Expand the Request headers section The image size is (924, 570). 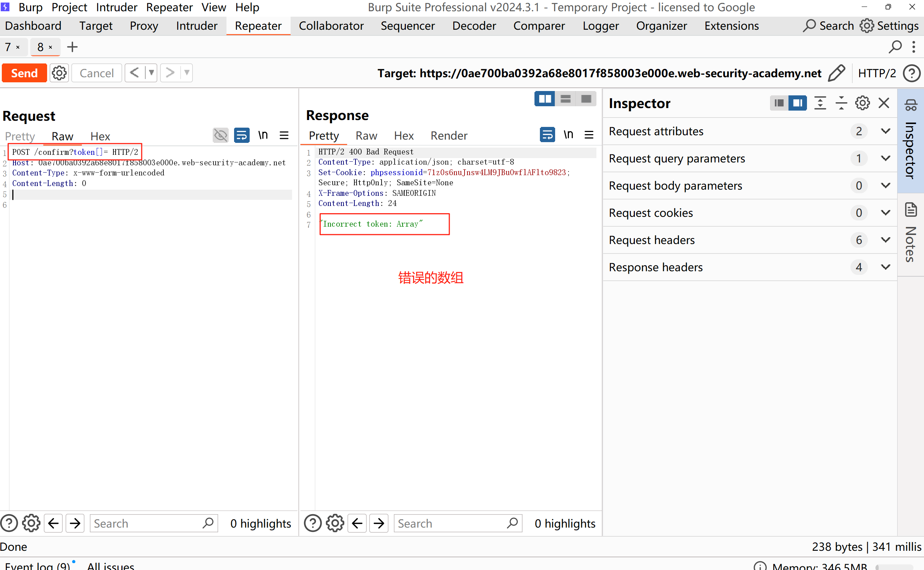pyautogui.click(x=886, y=240)
